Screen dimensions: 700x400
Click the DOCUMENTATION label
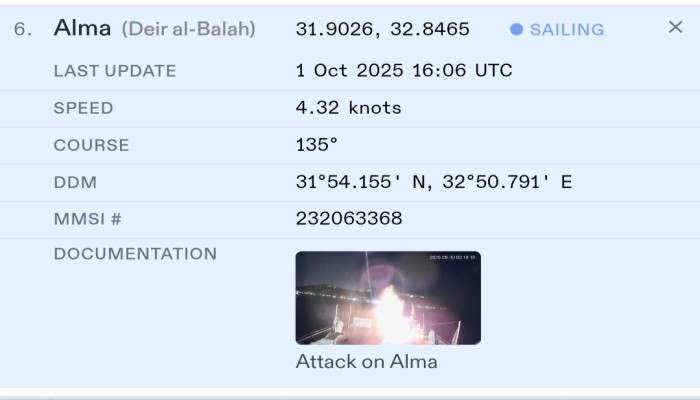(135, 254)
